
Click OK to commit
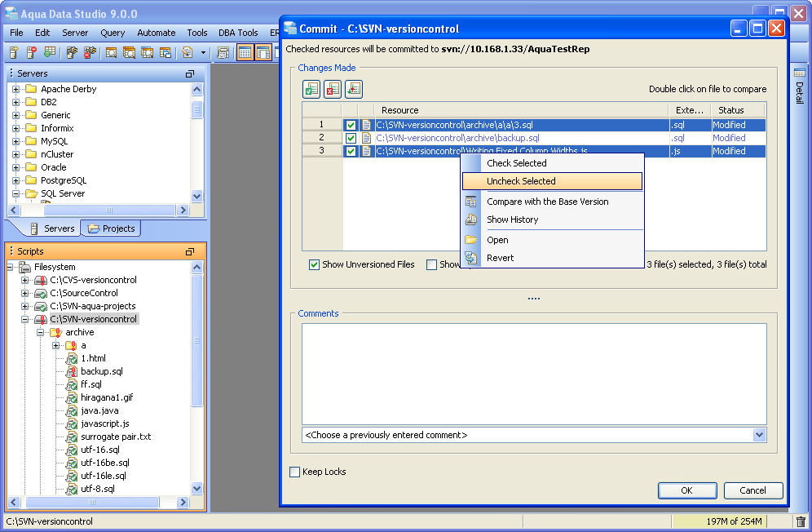[x=687, y=490]
